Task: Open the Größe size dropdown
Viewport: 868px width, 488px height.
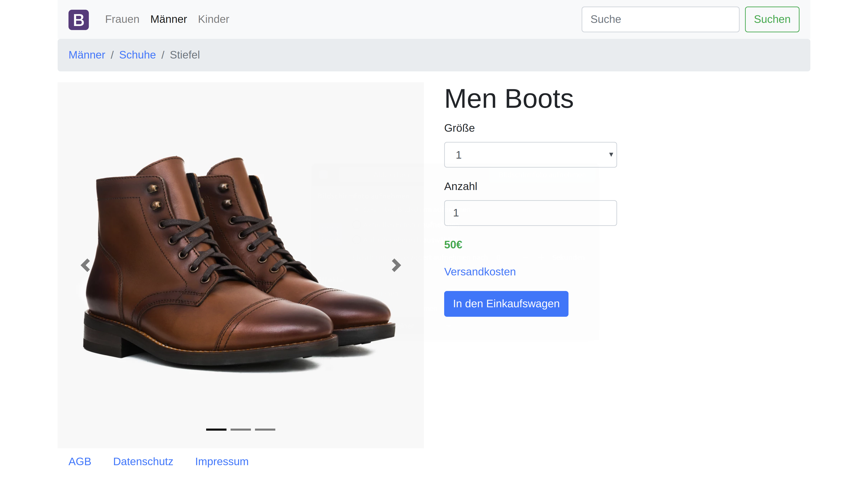Action: point(530,155)
